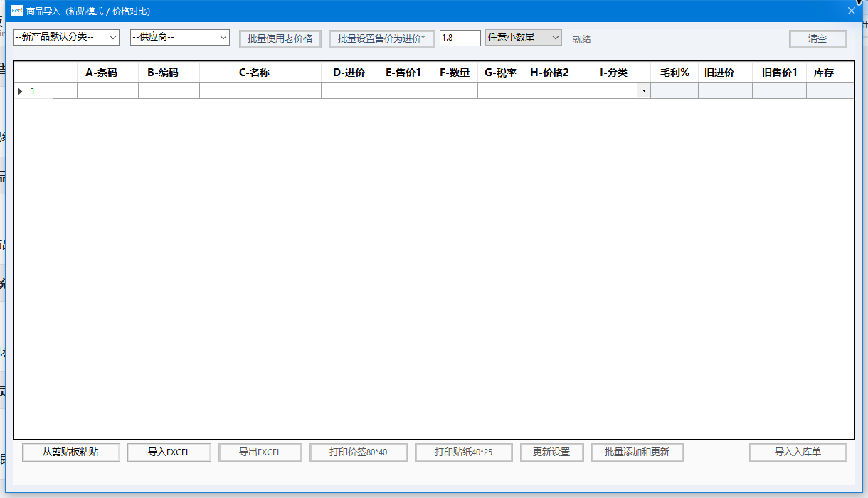Click the 就绪 status text
The width and height of the screenshot is (868, 498).
tap(582, 39)
